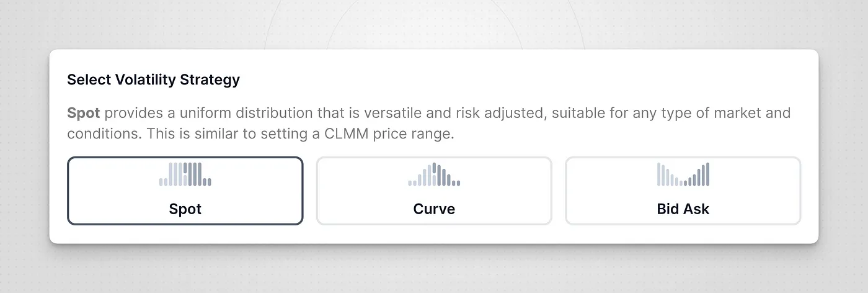Pick the Bid Ask strategy option card
The image size is (868, 293).
683,191
